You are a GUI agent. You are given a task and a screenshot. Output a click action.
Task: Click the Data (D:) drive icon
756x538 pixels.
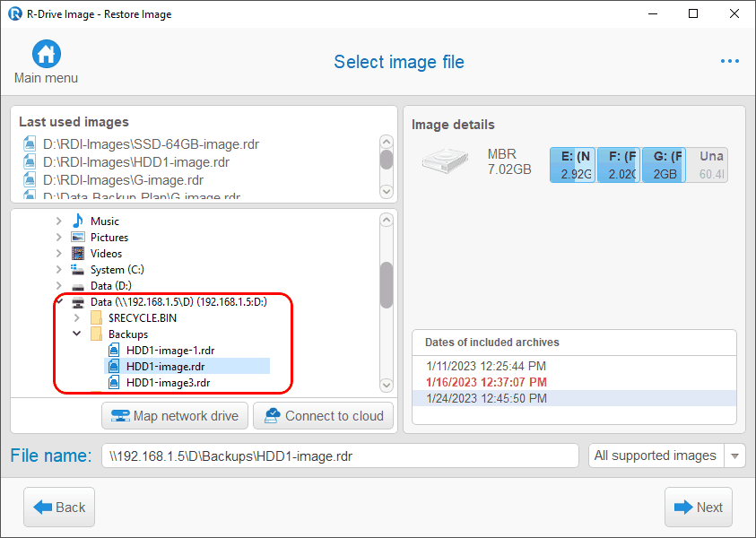tap(78, 286)
